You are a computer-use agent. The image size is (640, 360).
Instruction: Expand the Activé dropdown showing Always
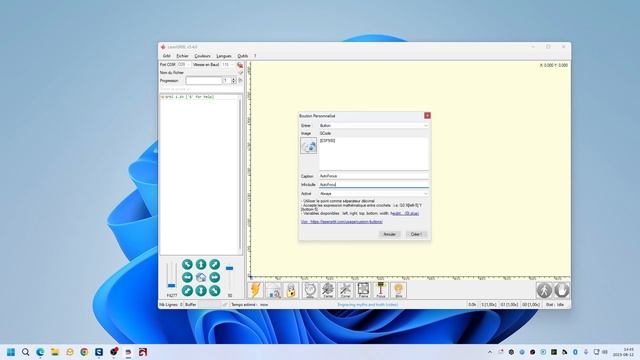click(373, 193)
